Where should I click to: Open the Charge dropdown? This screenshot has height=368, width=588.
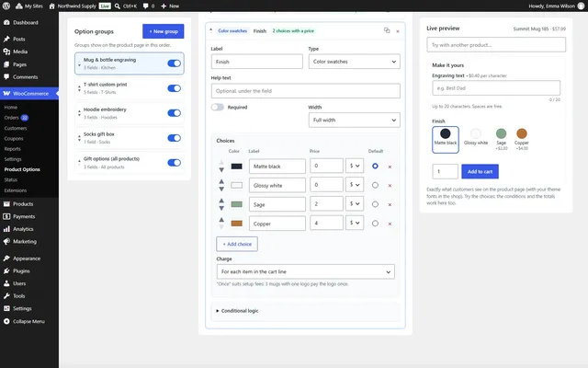click(306, 272)
